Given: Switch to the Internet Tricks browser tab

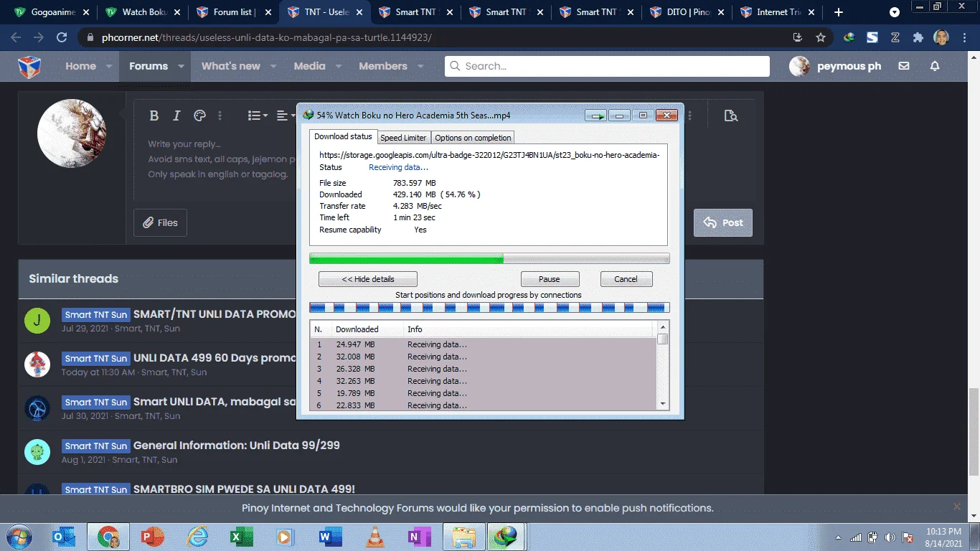Looking at the screenshot, I should point(778,12).
